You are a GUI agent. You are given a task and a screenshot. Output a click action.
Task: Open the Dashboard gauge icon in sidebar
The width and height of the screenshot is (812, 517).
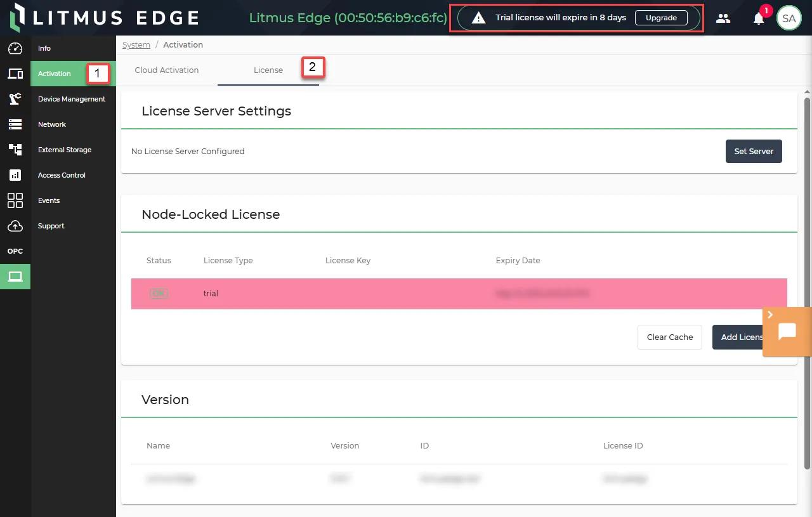[15, 48]
